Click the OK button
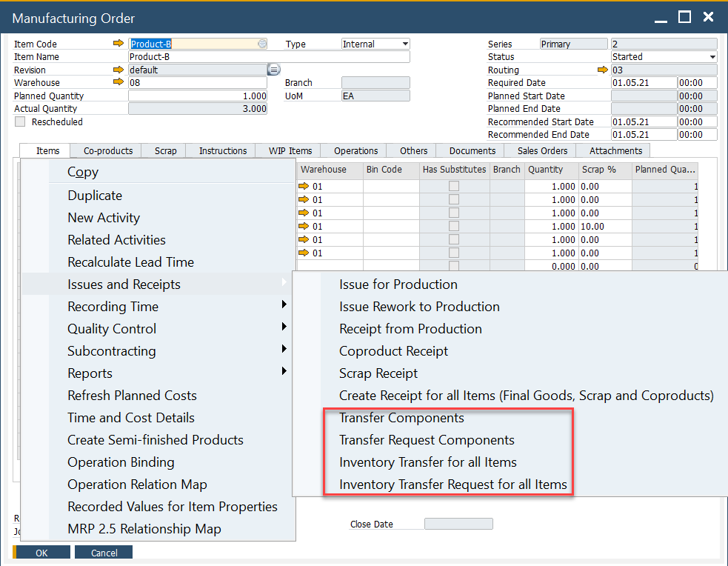Viewport: 728px width, 566px height. [40, 551]
